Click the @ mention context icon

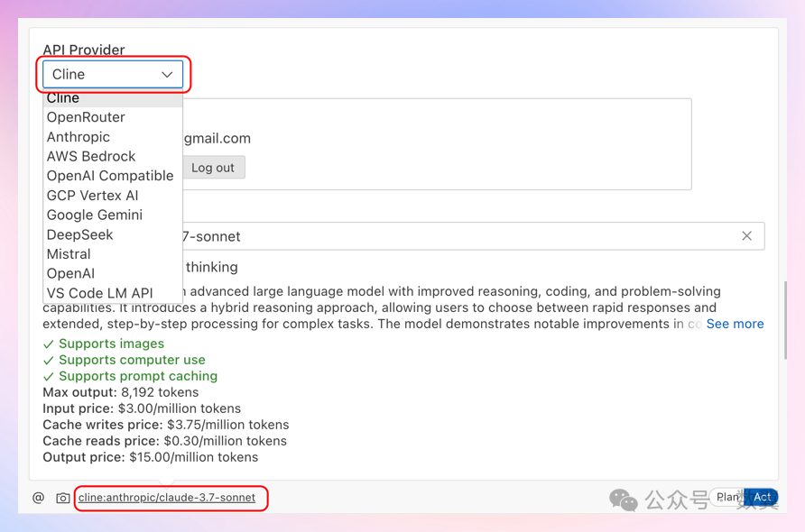coord(38,498)
